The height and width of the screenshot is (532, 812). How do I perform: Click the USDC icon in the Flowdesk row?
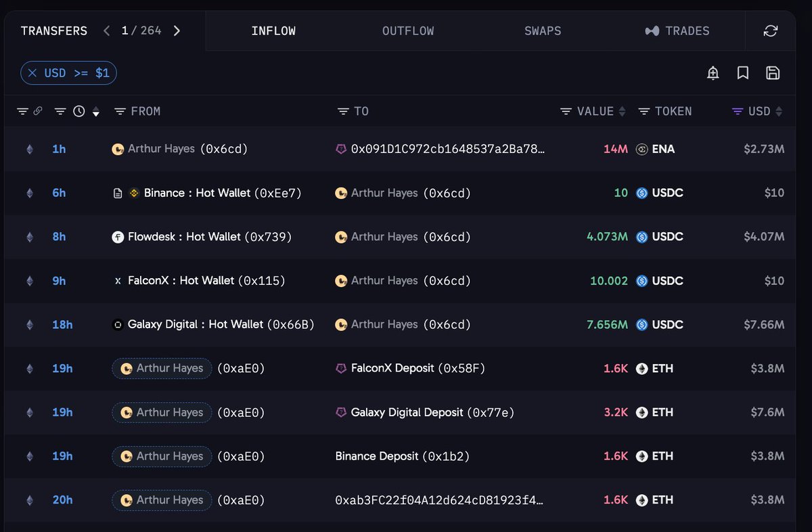[642, 237]
